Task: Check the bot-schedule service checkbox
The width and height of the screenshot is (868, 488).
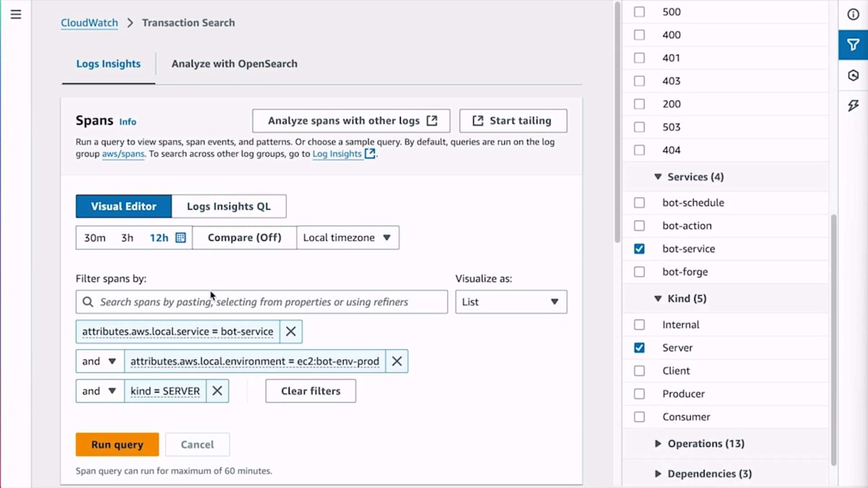Action: pos(639,203)
